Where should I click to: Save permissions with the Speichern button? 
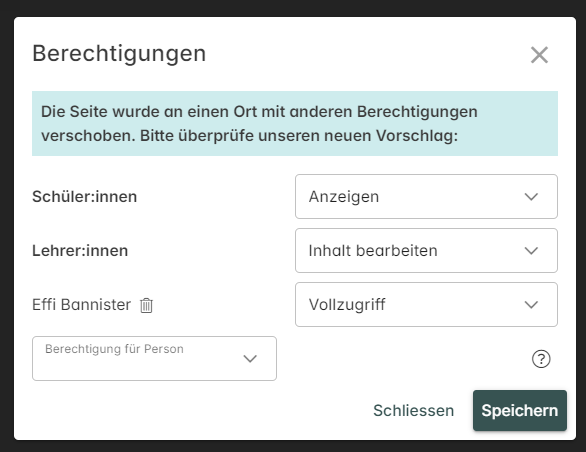tap(519, 411)
